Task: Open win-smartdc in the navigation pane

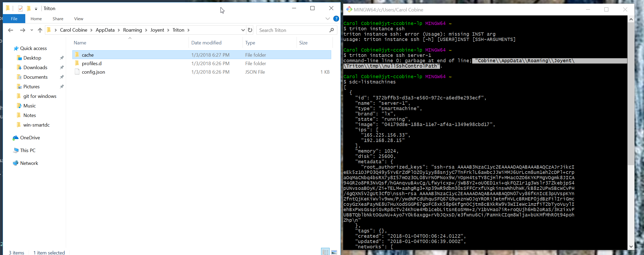Action: (x=36, y=125)
